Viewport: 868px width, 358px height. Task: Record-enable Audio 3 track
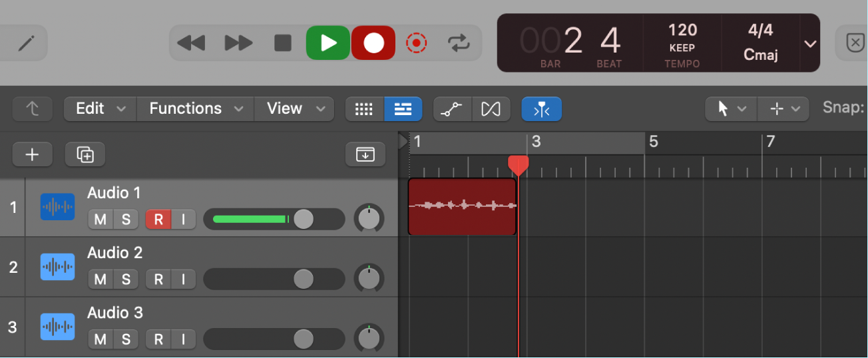158,339
